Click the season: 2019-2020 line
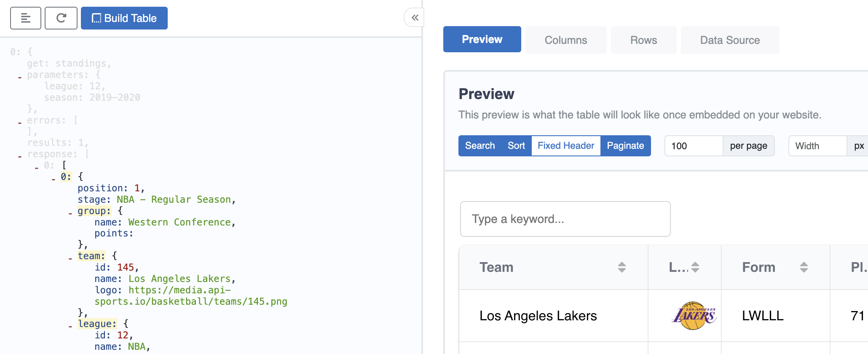Image resolution: width=868 pixels, height=354 pixels. click(x=92, y=97)
